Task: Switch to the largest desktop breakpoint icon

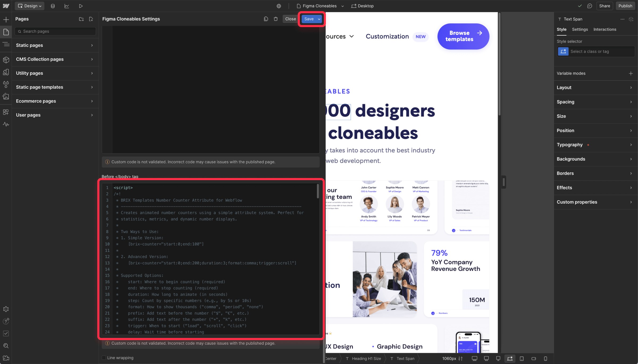Action: click(x=475, y=358)
